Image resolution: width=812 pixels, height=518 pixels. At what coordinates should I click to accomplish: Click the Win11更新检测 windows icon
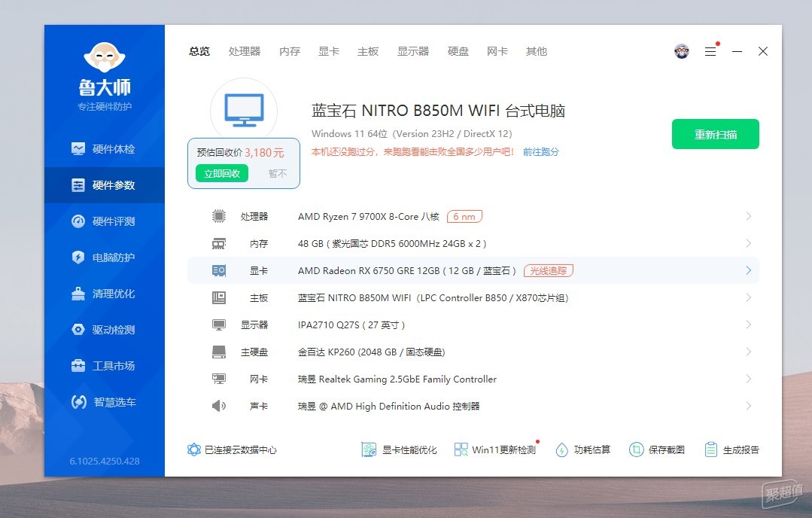[461, 449]
